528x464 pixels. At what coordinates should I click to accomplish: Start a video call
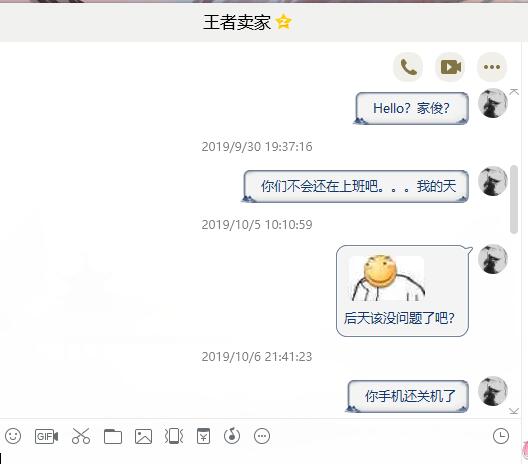pyautogui.click(x=451, y=67)
